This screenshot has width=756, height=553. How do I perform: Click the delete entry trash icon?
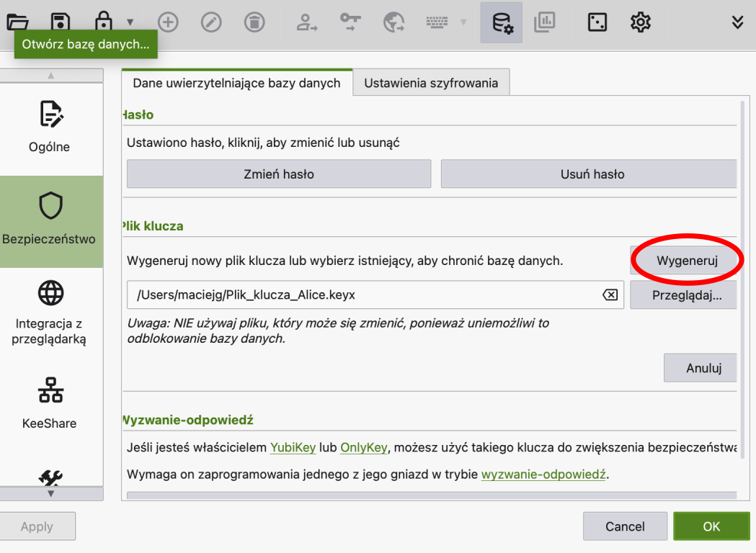[x=254, y=22]
